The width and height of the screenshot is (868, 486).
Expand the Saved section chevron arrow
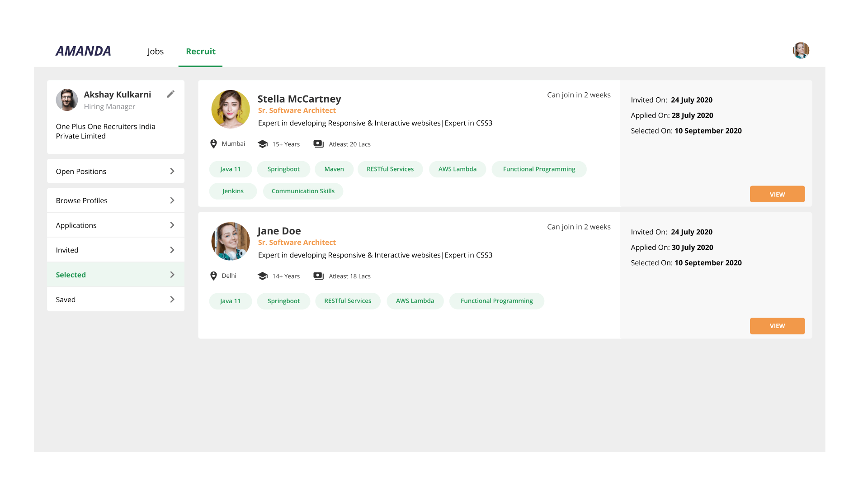tap(172, 300)
